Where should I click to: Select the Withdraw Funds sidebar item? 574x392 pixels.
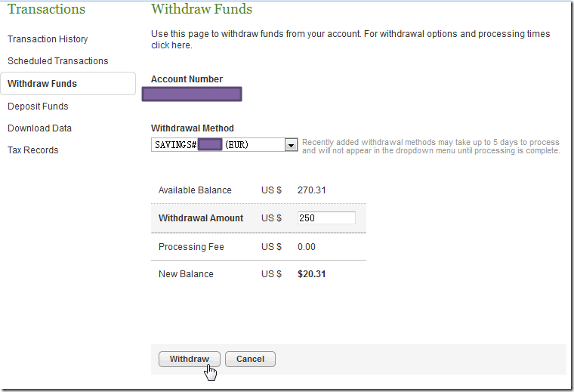click(x=42, y=84)
